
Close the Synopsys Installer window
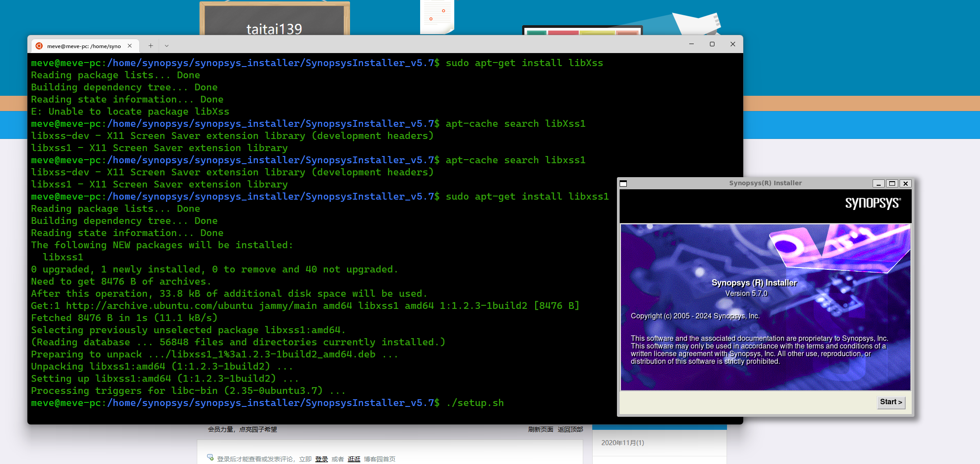point(906,183)
